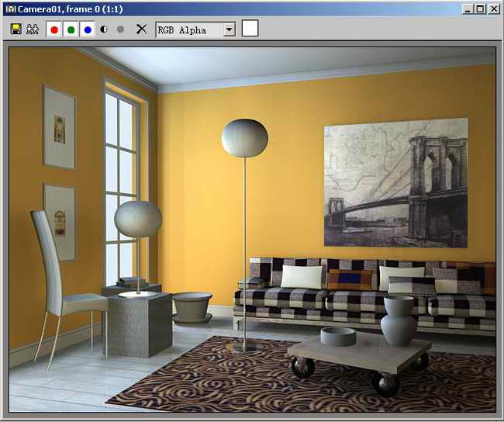Click the rendered room image
The width and height of the screenshot is (504, 422).
point(252,230)
